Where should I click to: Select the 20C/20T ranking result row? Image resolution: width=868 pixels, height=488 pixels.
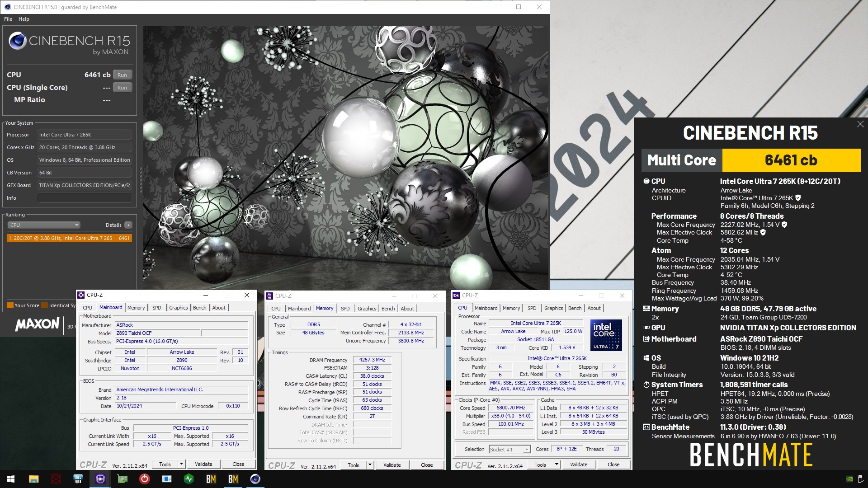(x=69, y=238)
